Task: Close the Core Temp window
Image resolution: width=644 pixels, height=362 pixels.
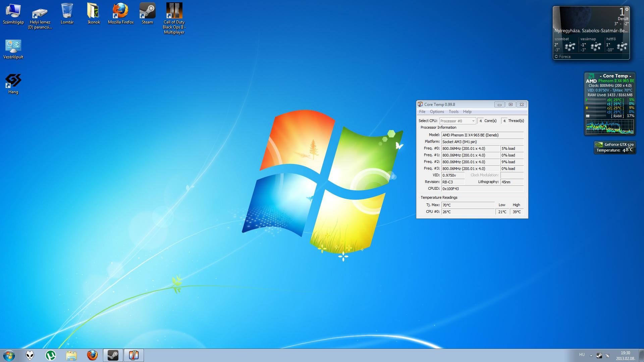Action: coord(522,105)
